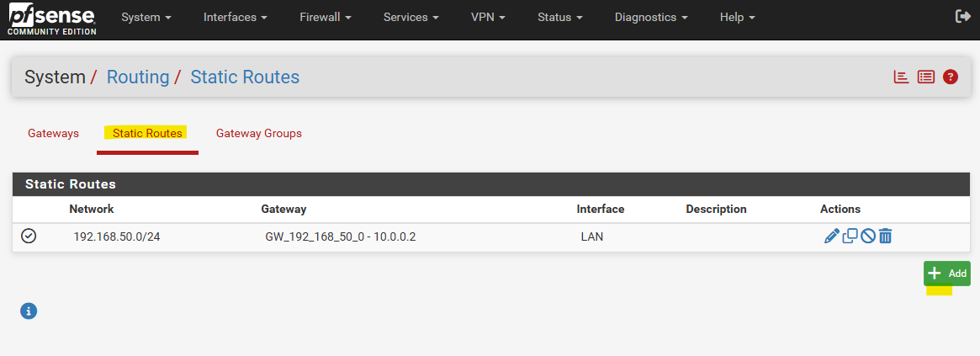Log out using the top-right arrow icon
Viewport: 980px width, 356px height.
962,17
